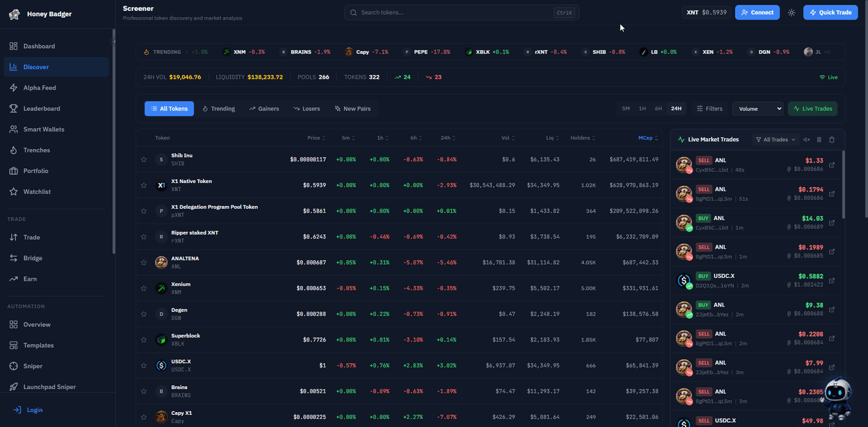Sort table by 5m column

coord(348,138)
